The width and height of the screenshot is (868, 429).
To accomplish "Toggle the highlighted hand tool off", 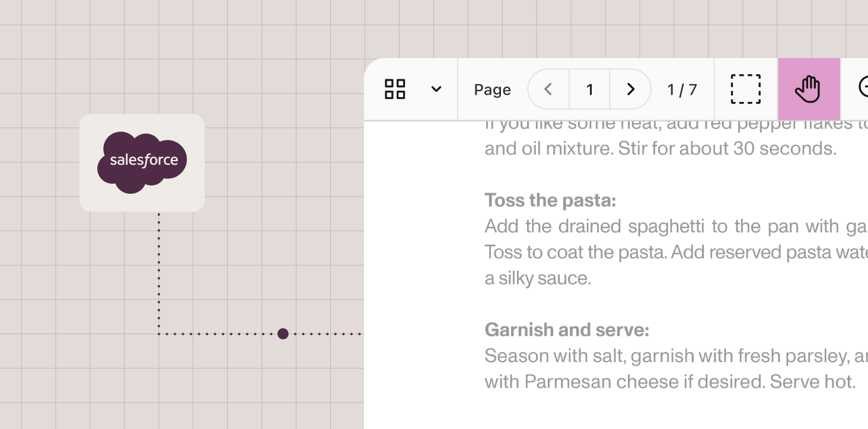I will [x=809, y=89].
